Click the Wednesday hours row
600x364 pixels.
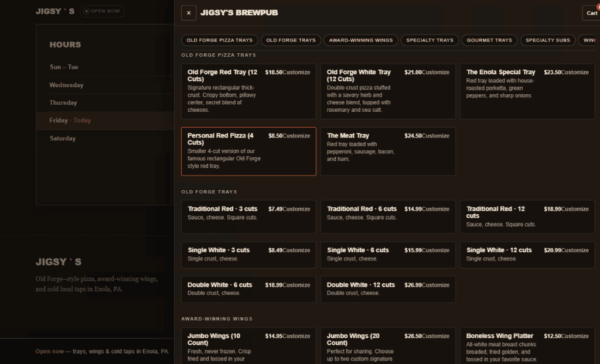[x=105, y=85]
